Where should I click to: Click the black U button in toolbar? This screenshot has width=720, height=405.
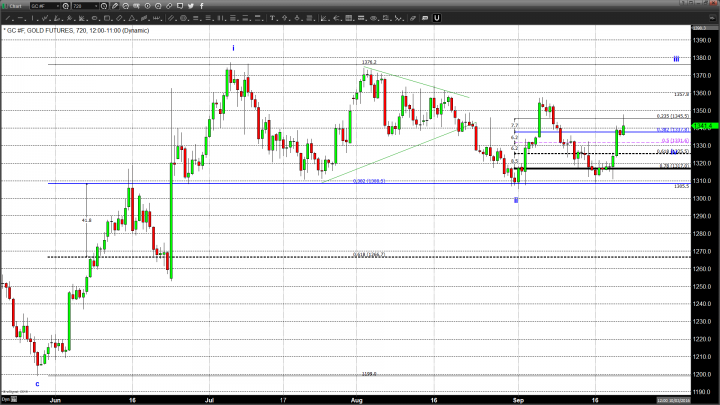click(x=437, y=18)
